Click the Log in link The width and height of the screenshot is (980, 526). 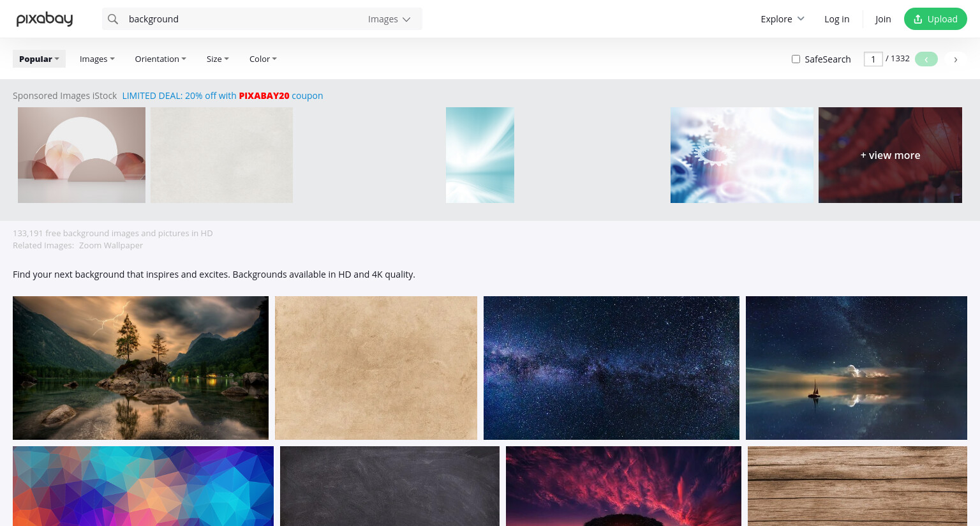(836, 19)
